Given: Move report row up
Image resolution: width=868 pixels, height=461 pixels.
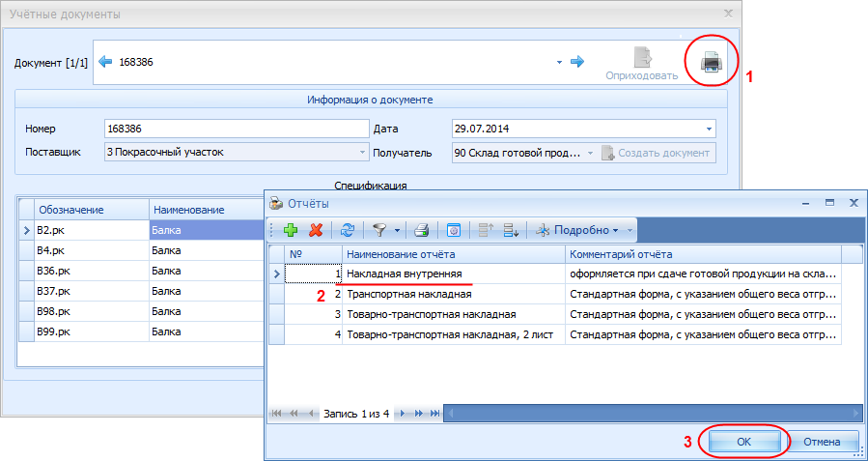Looking at the screenshot, I should [x=486, y=230].
